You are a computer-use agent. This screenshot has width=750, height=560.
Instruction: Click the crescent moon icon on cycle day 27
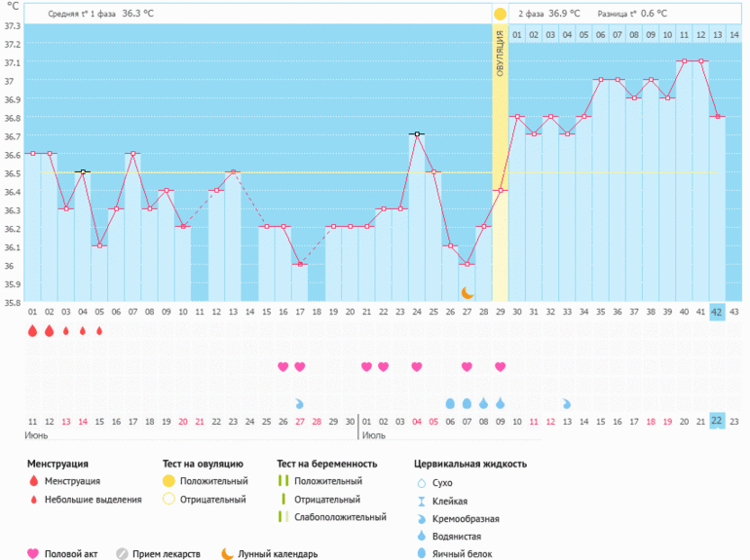tap(468, 292)
